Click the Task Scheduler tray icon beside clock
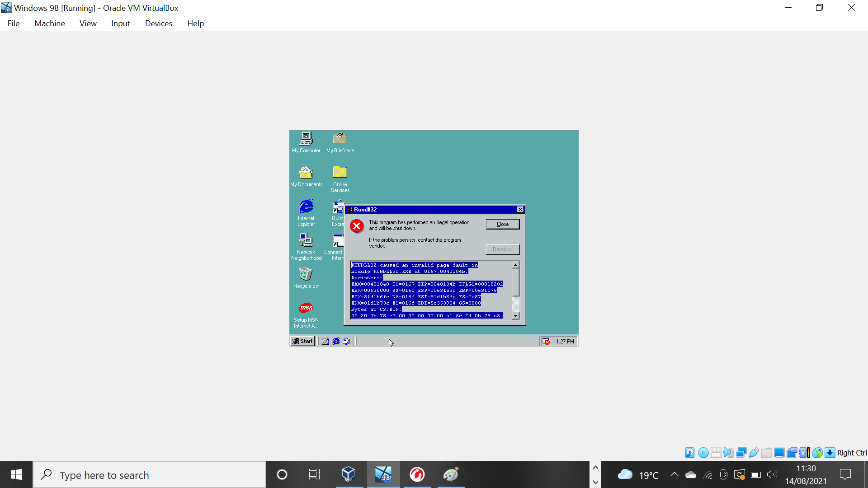The width and height of the screenshot is (868, 488). [546, 341]
